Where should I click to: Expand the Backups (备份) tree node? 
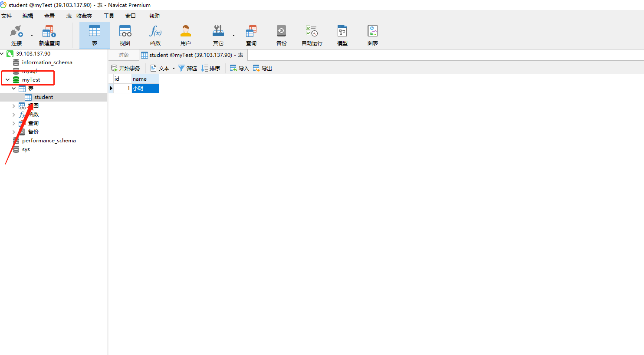click(14, 132)
